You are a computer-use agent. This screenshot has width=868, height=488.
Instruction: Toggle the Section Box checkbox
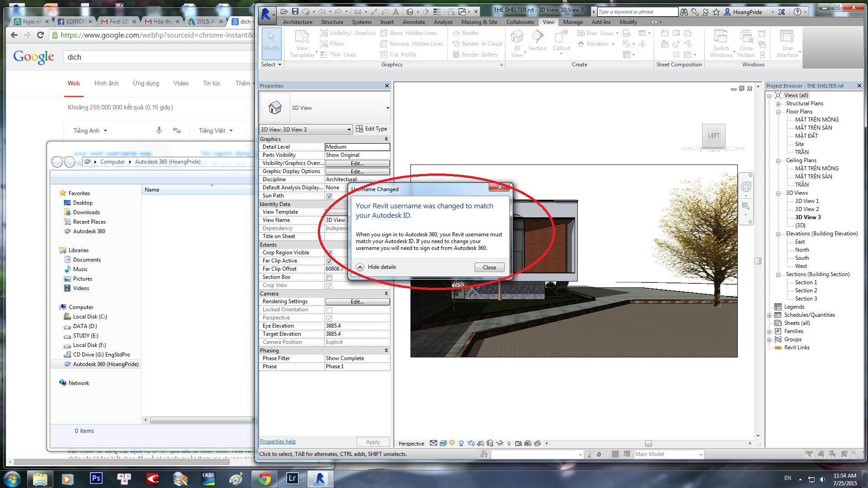[x=329, y=277]
